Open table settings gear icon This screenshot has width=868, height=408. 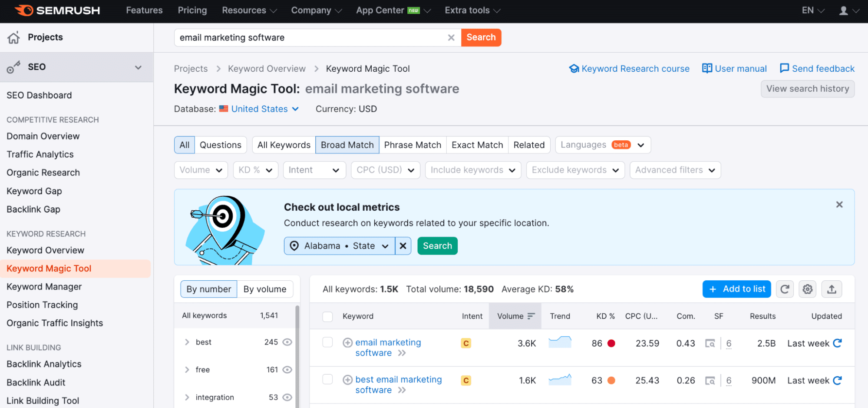click(808, 289)
